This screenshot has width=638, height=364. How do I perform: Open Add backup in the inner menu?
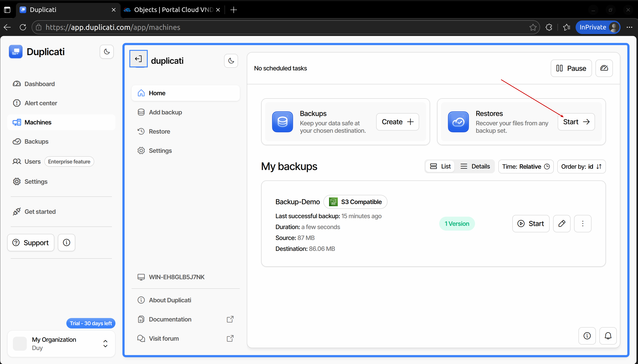coord(165,112)
